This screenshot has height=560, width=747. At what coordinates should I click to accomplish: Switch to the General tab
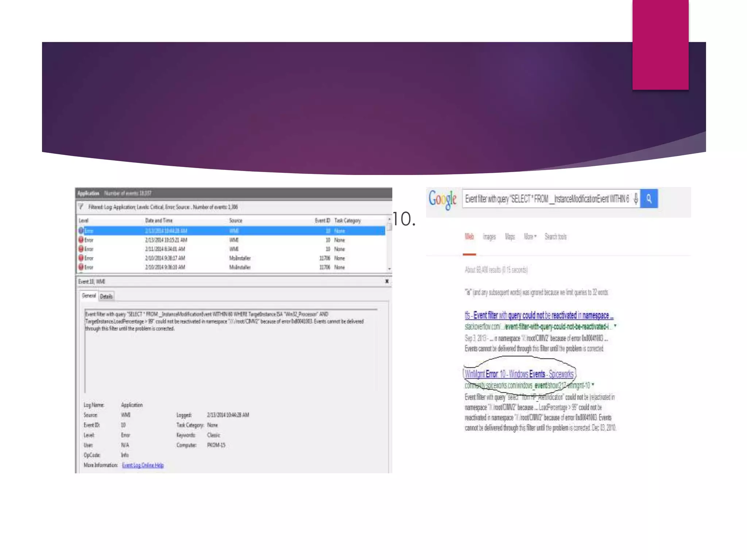pos(89,296)
